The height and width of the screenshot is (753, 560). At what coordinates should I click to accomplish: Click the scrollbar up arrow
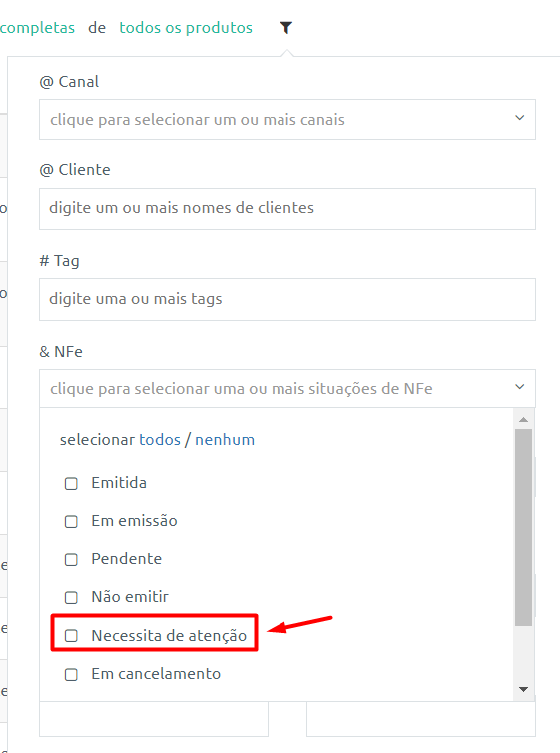pyautogui.click(x=523, y=419)
